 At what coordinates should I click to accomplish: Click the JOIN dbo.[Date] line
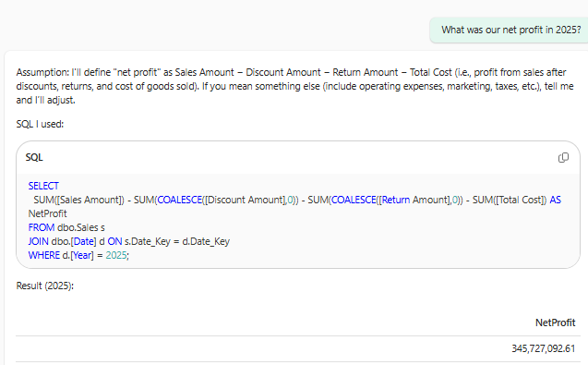(129, 241)
